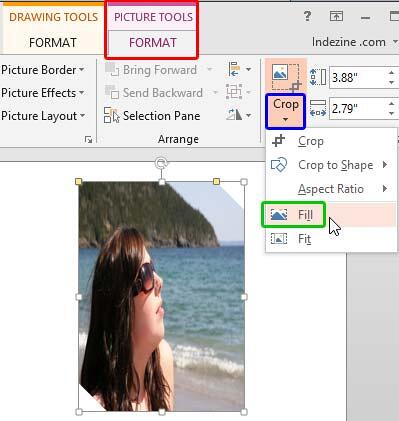
Task: Select Fill in the crop menu
Action: coord(331,215)
